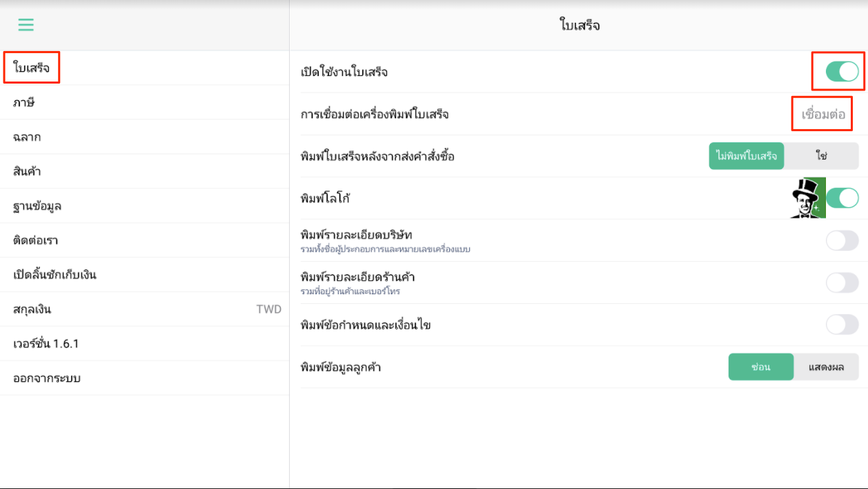
Task: Click the รวมทั้งชื่อผู้ประกอบการและหมายเลขเครื่องแบบ subtitle
Action: (386, 249)
